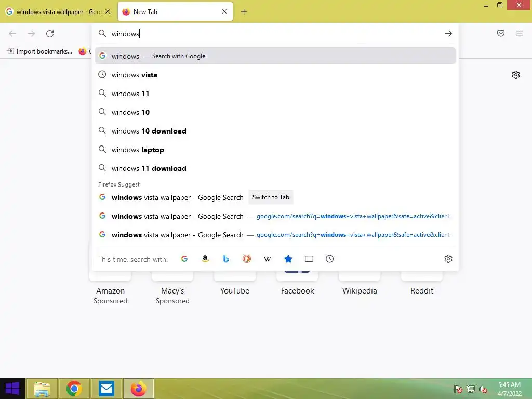
Task: Reload the page with the refresh icon
Action: click(50, 34)
